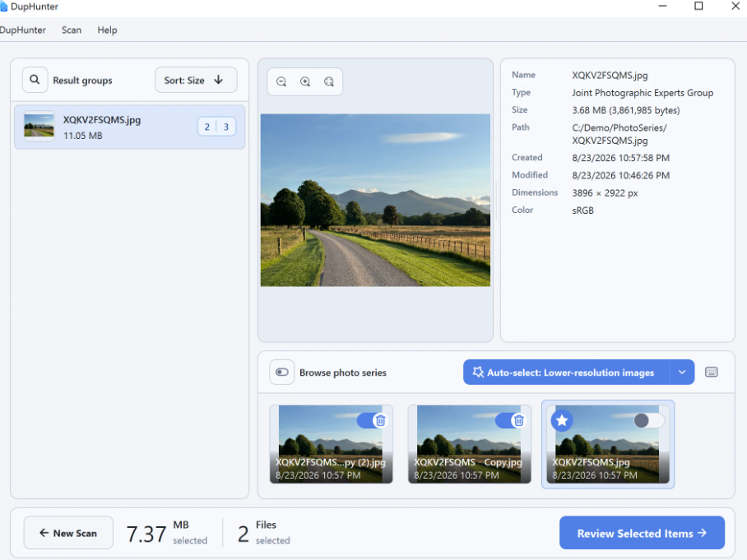Click the star badge on XQKV2FSQMS.jpg thumbnail
Viewport: 747px width, 560px height.
click(x=562, y=420)
